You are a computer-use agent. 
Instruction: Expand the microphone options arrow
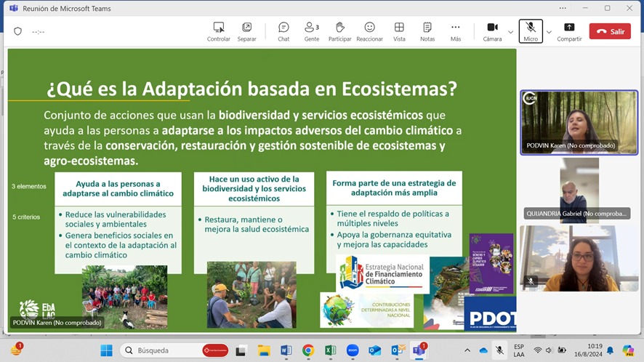[549, 32]
